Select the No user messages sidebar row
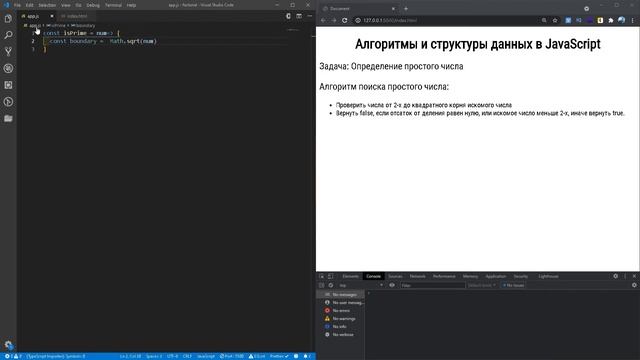The height and width of the screenshot is (360, 640). click(x=341, y=303)
